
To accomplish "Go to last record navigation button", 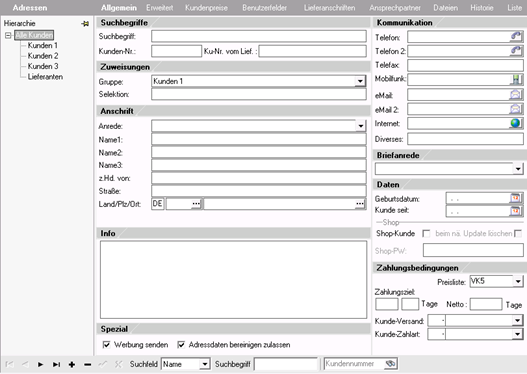I will 56,364.
